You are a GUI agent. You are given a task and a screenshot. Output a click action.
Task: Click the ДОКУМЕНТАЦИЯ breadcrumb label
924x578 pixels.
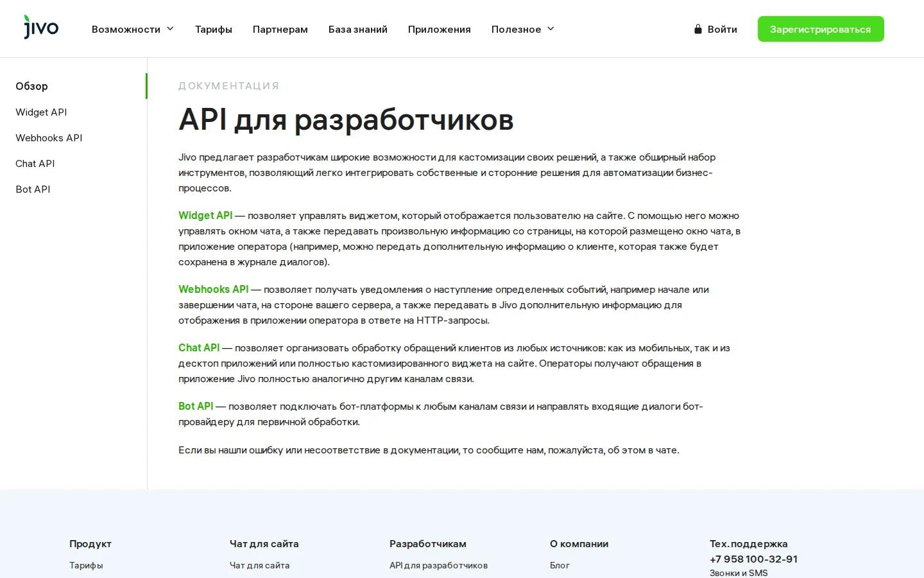click(x=229, y=86)
